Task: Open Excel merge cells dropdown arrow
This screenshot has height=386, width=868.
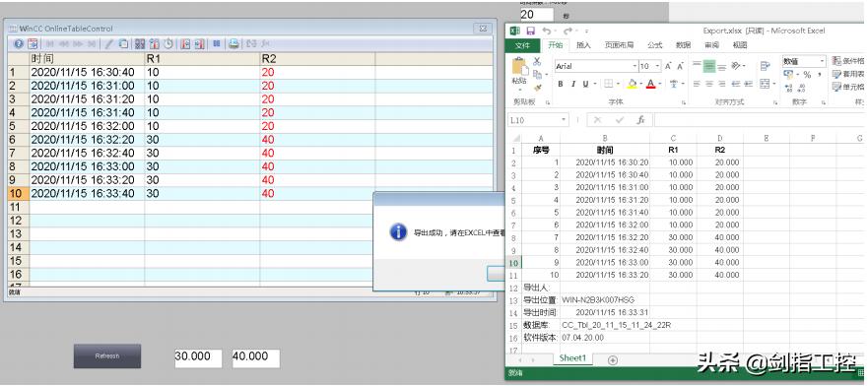Action: pos(773,84)
